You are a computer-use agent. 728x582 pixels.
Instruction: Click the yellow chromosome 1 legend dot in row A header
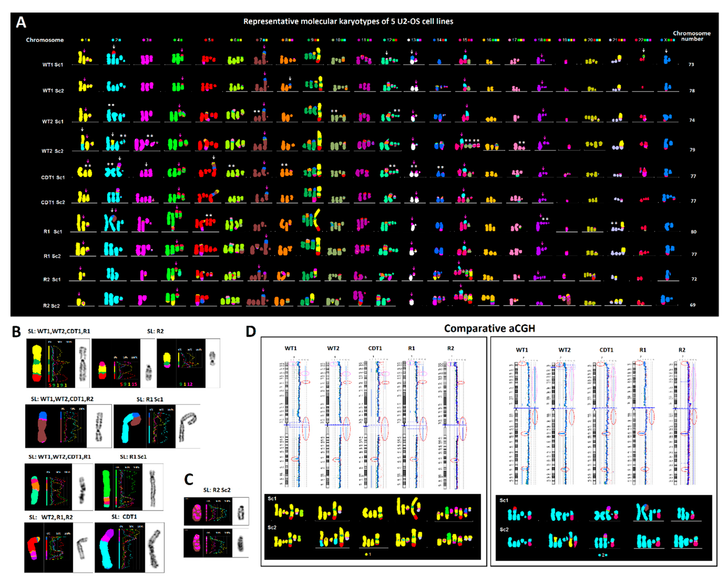82,40
